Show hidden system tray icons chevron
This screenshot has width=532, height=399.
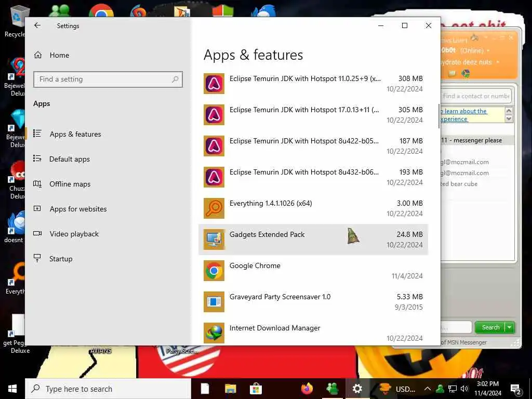click(428, 389)
